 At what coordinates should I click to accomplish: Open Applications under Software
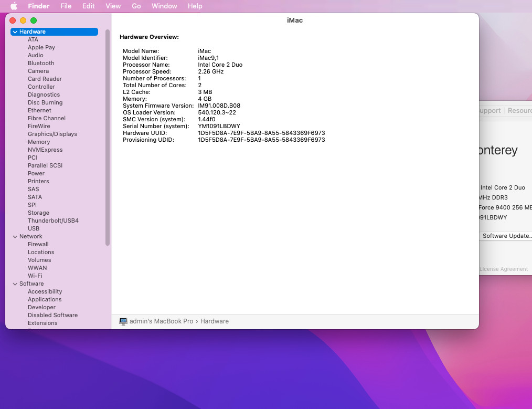[x=45, y=299]
